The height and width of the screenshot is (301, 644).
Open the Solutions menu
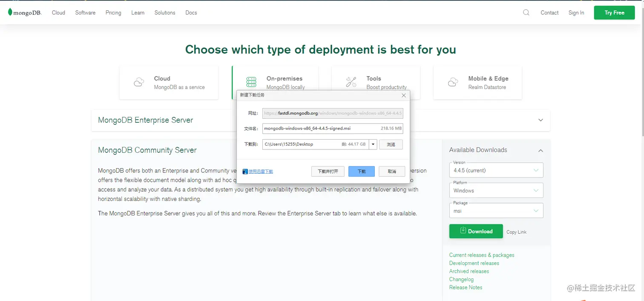pyautogui.click(x=165, y=12)
